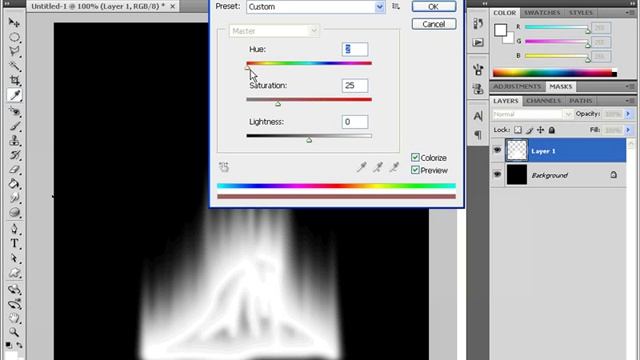Viewport: 640px width, 360px height.
Task: Switch to the Styles tab
Action: (x=580, y=13)
